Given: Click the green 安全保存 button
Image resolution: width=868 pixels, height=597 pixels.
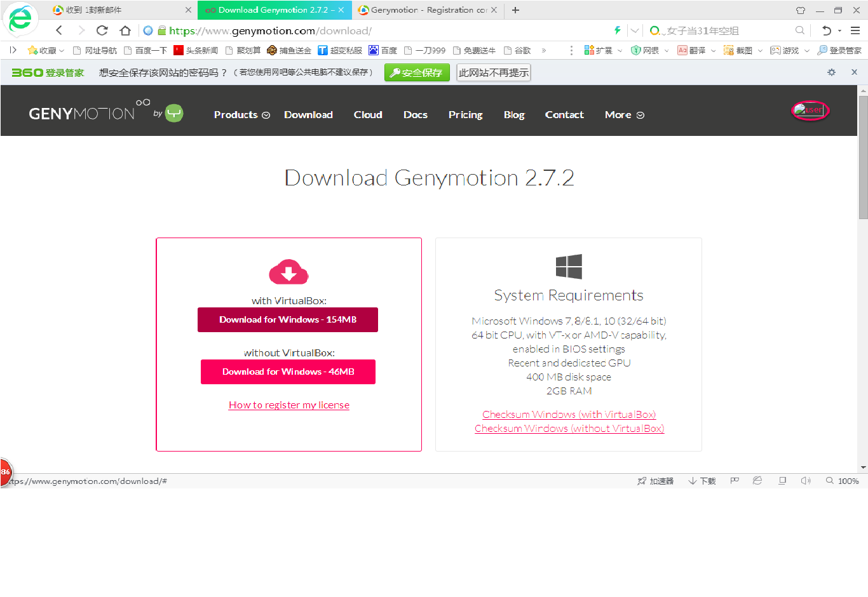Looking at the screenshot, I should tap(417, 72).
